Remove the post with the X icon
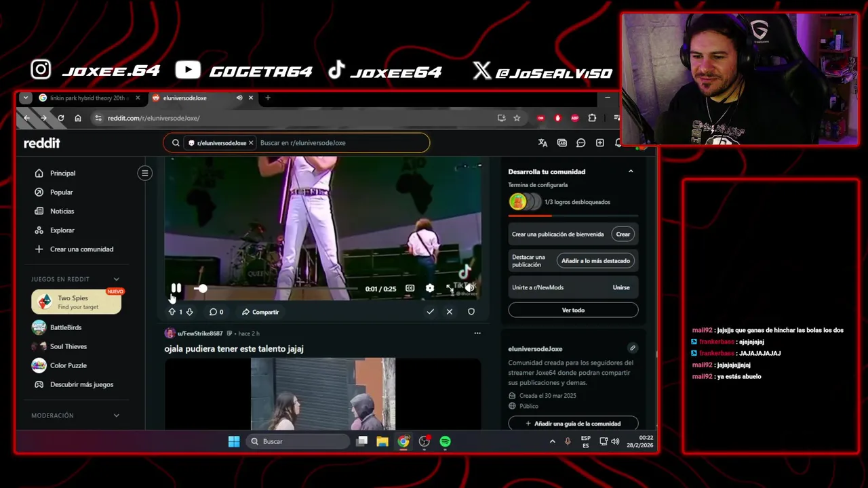Screen dimensions: 868x488 point(449,312)
